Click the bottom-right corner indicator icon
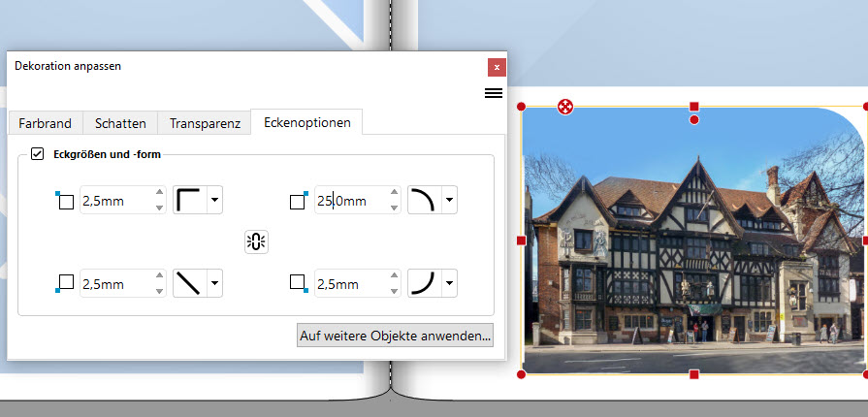The width and height of the screenshot is (868, 417). point(299,283)
